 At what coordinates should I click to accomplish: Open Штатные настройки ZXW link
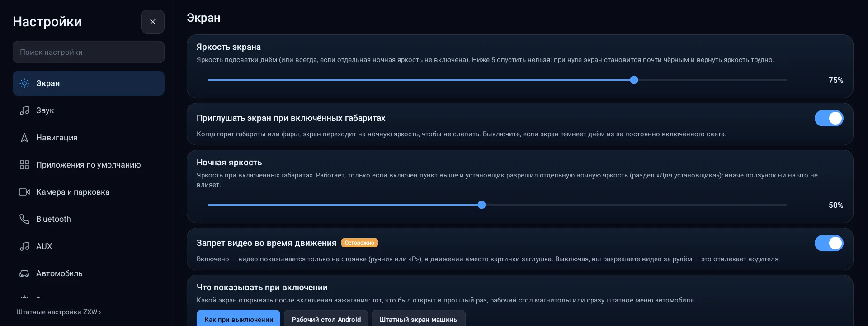(58, 312)
